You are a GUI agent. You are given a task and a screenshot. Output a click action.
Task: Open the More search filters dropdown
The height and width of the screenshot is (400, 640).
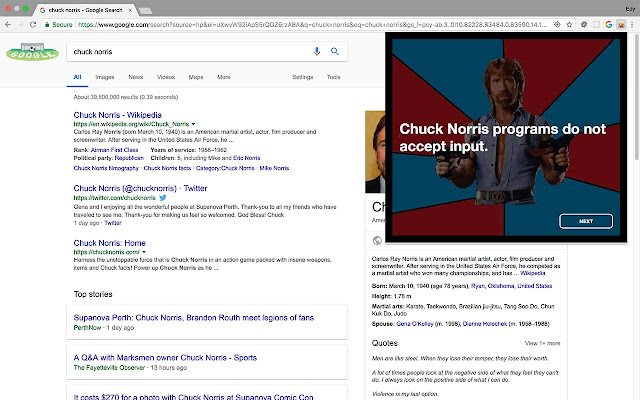tap(224, 77)
